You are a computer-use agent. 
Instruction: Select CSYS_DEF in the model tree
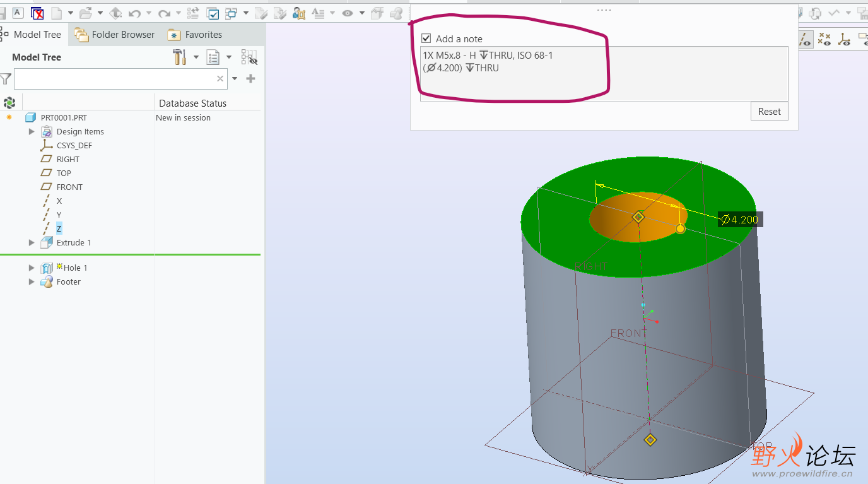74,145
